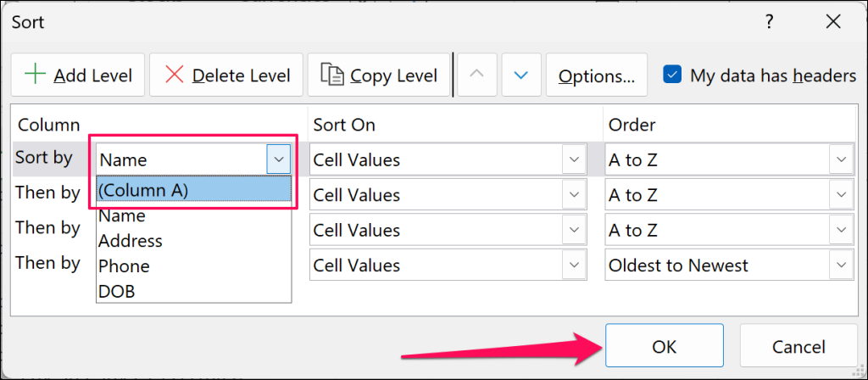Screen dimensions: 868x380
Task: Click the Copy Level icon
Action: (x=331, y=75)
